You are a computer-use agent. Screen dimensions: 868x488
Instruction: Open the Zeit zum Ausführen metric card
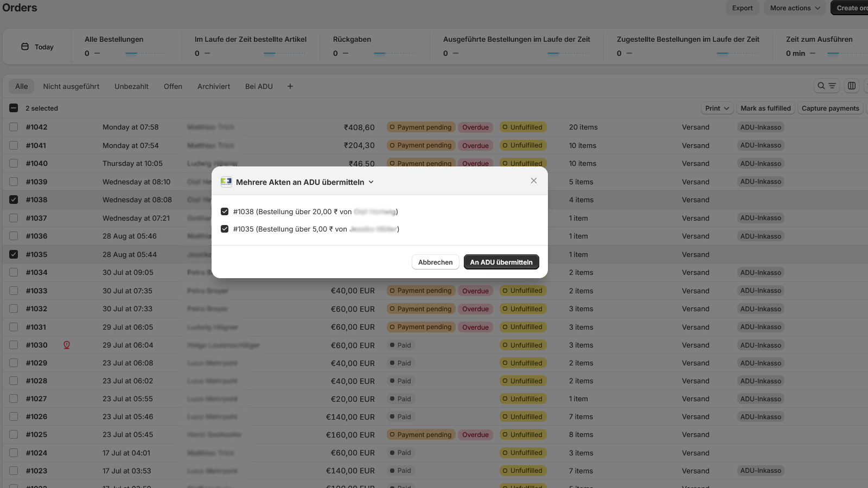coord(822,47)
